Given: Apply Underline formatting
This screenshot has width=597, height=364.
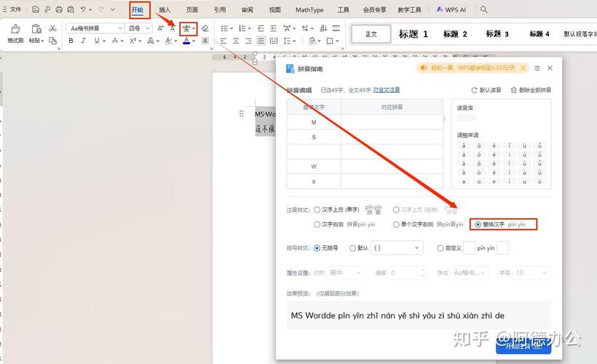Looking at the screenshot, I should click(x=97, y=40).
